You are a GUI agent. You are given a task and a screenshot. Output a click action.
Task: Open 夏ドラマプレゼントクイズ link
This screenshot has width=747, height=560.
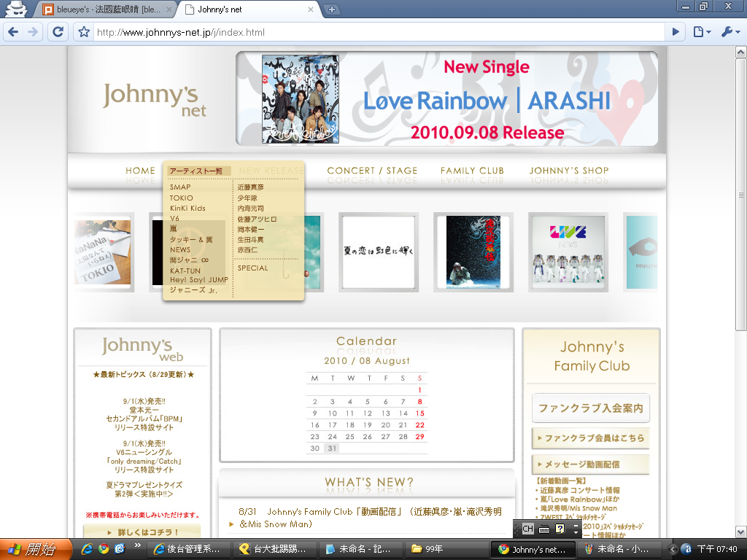pyautogui.click(x=144, y=489)
